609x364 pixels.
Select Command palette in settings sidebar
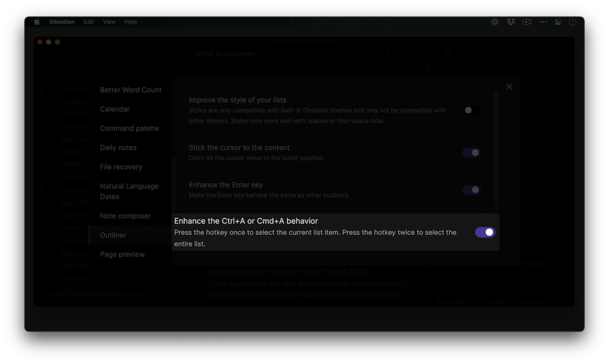pos(129,128)
